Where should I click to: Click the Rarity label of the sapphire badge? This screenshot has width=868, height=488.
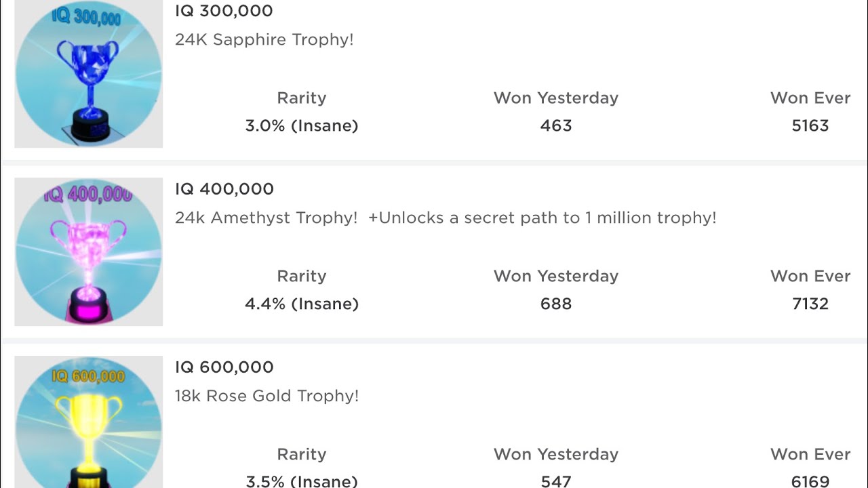(x=302, y=98)
